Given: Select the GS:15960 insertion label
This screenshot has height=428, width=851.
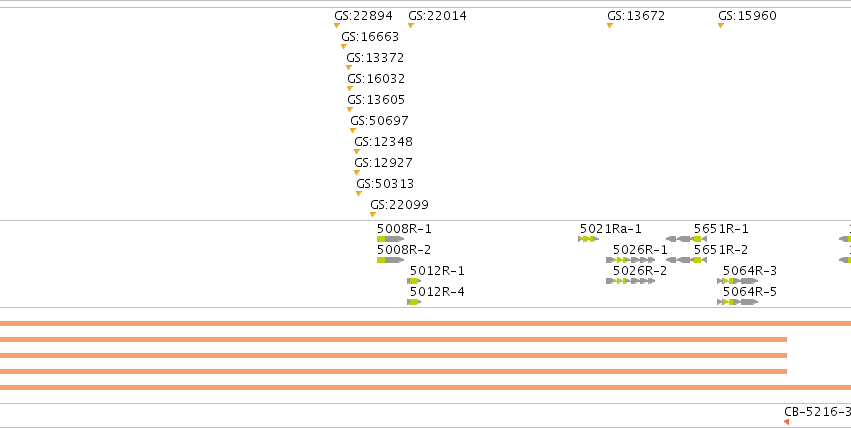Looking at the screenshot, I should tap(747, 16).
